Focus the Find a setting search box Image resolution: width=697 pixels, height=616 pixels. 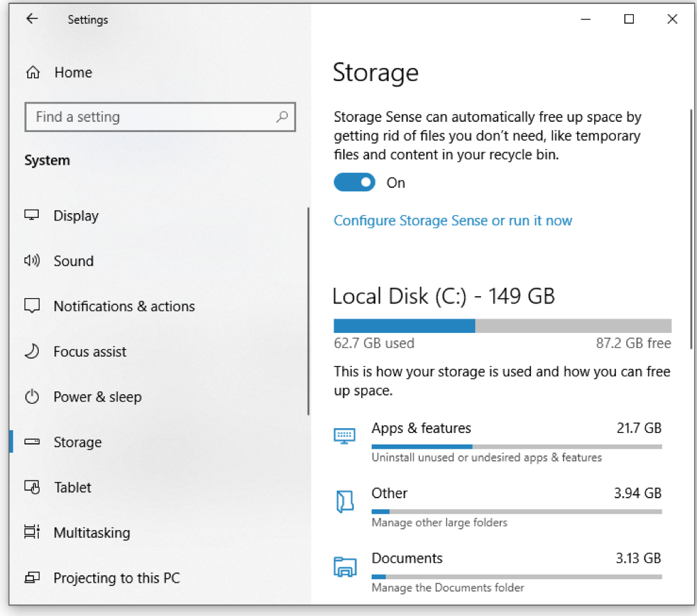click(x=160, y=117)
